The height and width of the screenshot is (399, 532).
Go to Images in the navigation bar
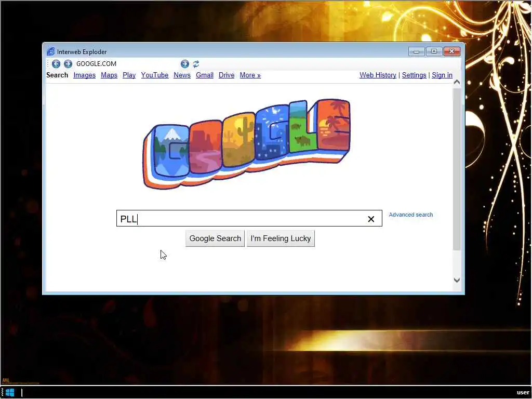(x=85, y=75)
